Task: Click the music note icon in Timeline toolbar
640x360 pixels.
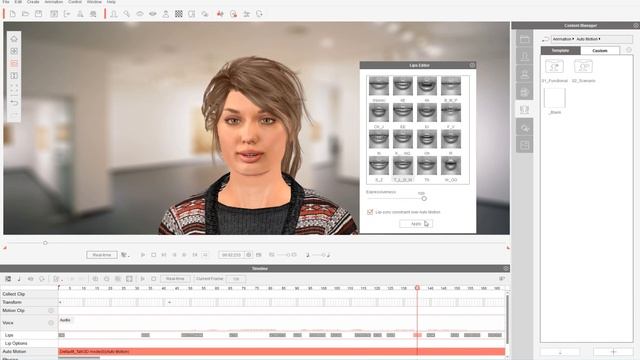Action: point(19,279)
